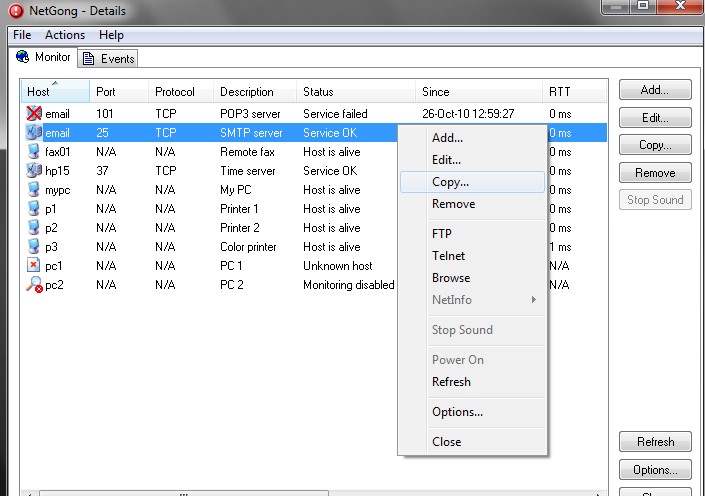Screen dimensions: 705x496
Task: Click the Options... button on the right
Action: click(655, 470)
